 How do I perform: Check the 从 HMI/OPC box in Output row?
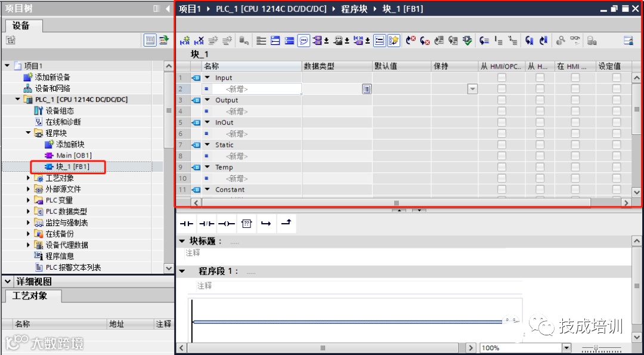[501, 100]
